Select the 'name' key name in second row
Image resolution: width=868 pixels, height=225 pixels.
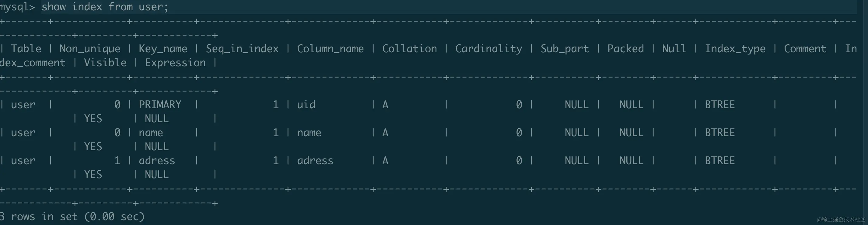point(151,133)
